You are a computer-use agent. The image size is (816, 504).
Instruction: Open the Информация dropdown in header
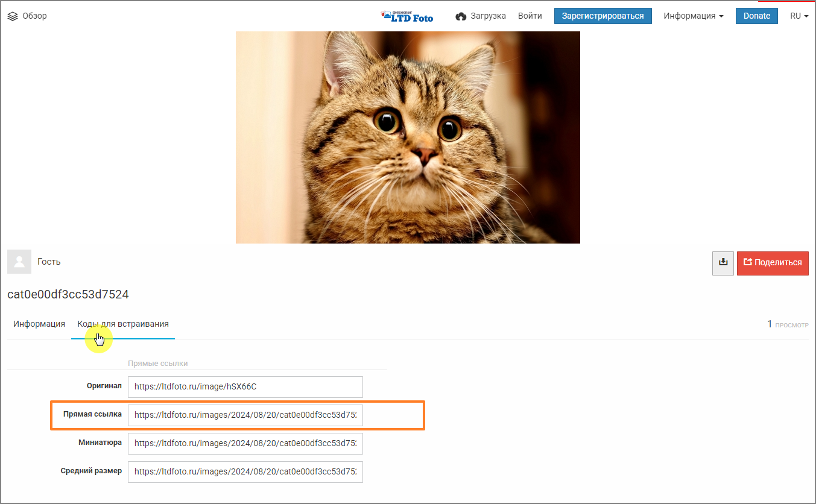coord(694,16)
